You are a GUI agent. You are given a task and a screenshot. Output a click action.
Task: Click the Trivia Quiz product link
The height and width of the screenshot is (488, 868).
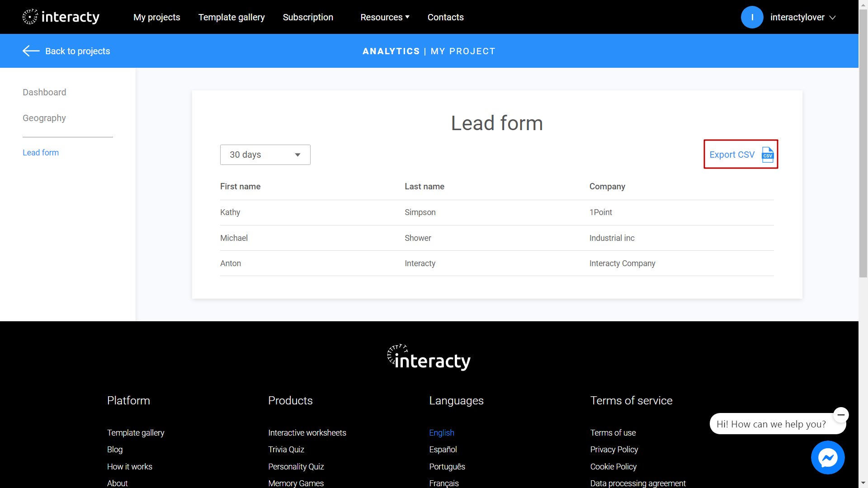coord(286,450)
